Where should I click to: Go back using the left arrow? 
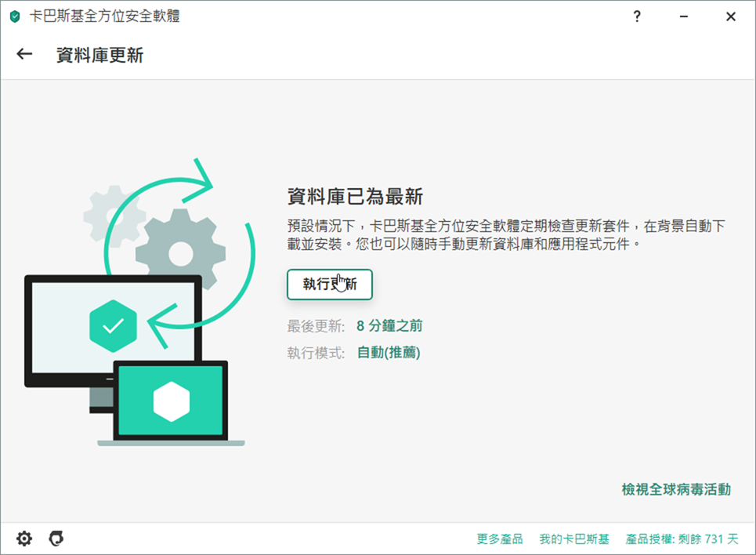(x=25, y=54)
